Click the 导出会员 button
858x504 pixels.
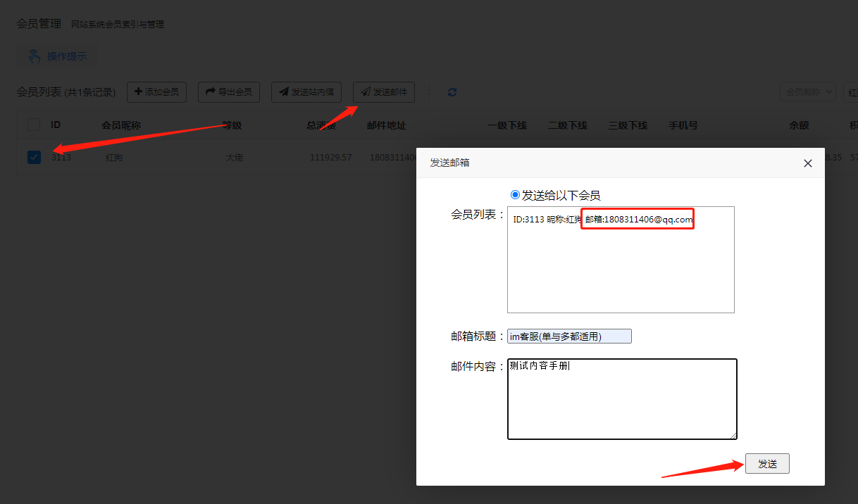point(229,92)
